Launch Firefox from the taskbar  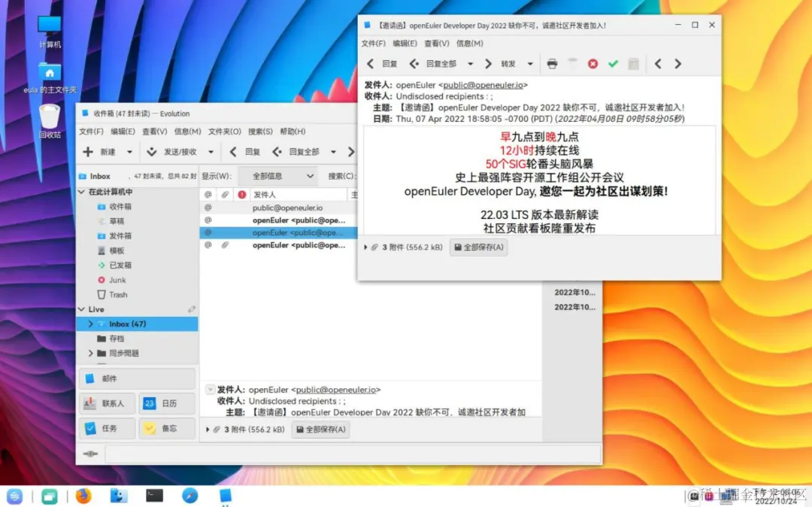click(x=83, y=496)
